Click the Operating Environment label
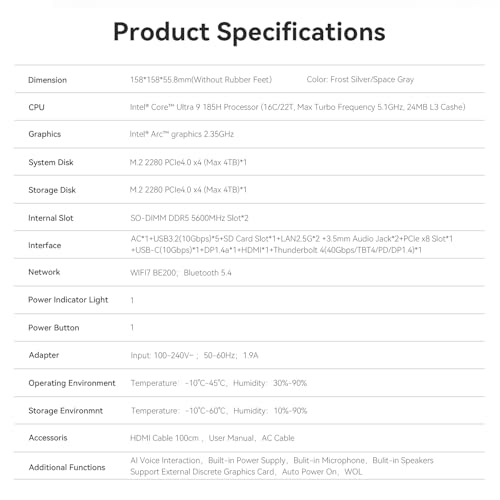500x500 pixels. [72, 383]
